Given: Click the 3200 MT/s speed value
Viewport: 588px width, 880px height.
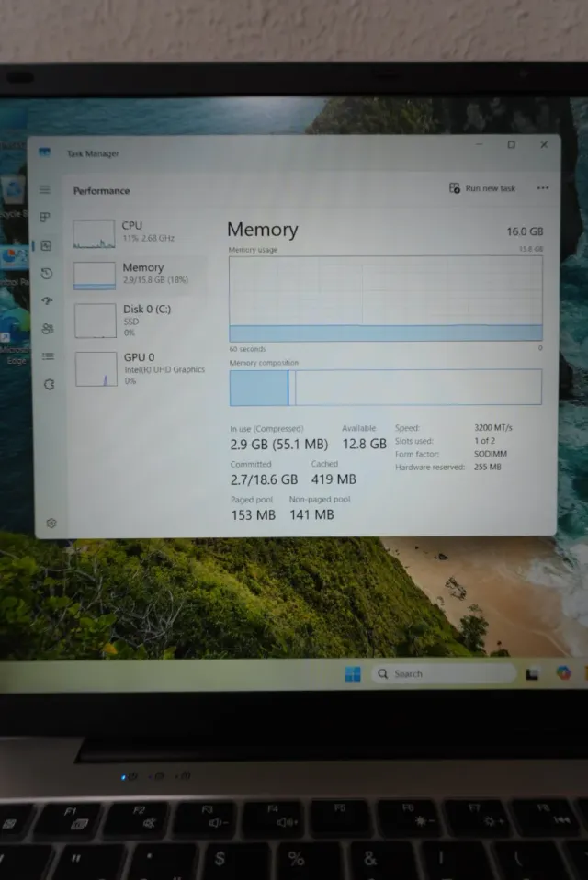Looking at the screenshot, I should 493,428.
